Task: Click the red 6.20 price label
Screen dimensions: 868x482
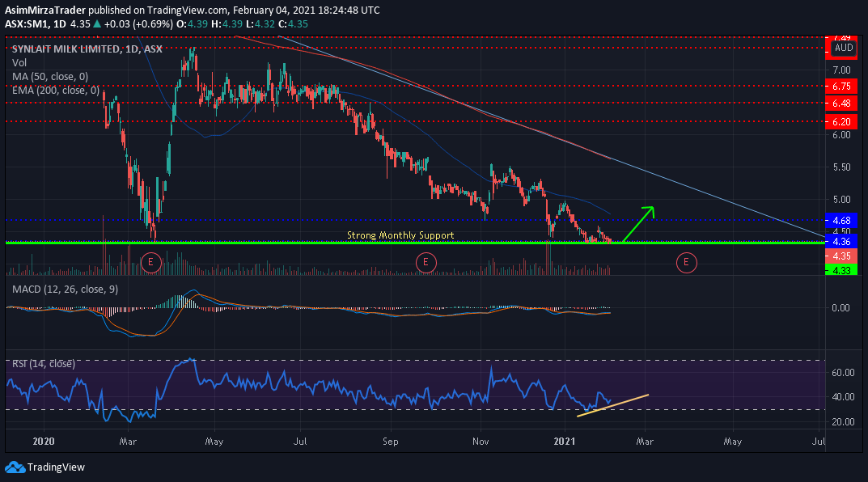Action: click(840, 122)
